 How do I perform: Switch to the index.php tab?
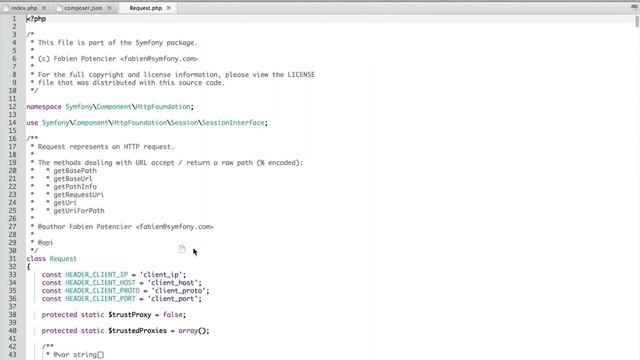click(x=25, y=8)
